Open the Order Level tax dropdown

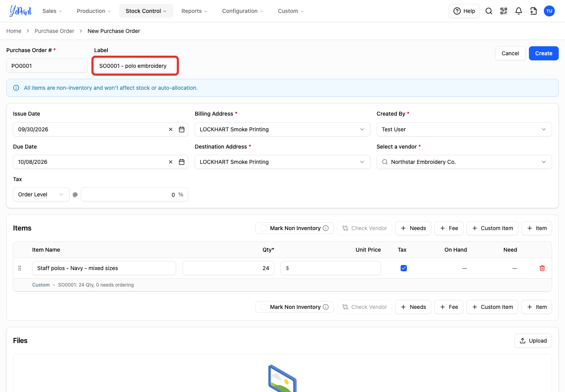tap(41, 194)
